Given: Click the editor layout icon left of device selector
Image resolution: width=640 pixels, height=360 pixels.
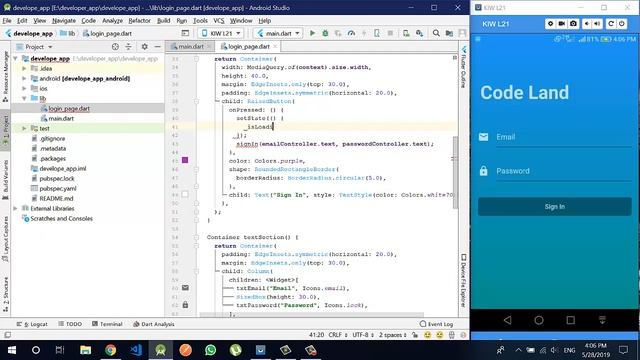Looking at the screenshot, I should 185,33.
